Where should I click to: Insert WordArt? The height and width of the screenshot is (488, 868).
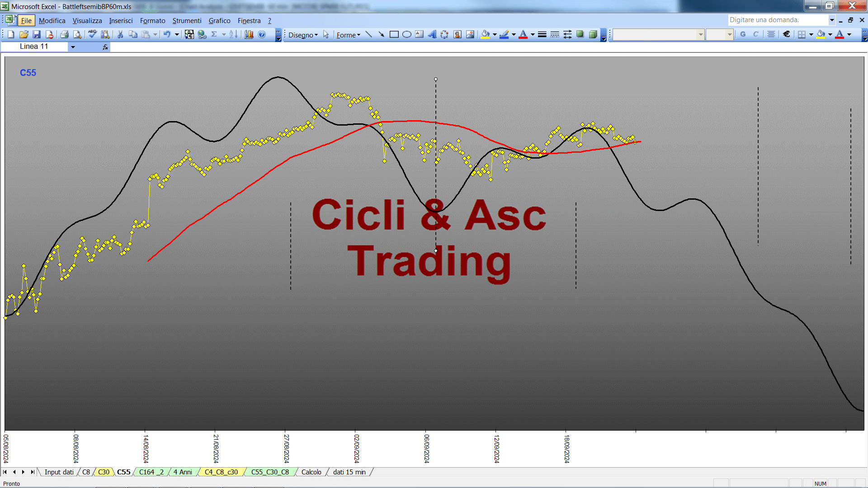point(432,34)
